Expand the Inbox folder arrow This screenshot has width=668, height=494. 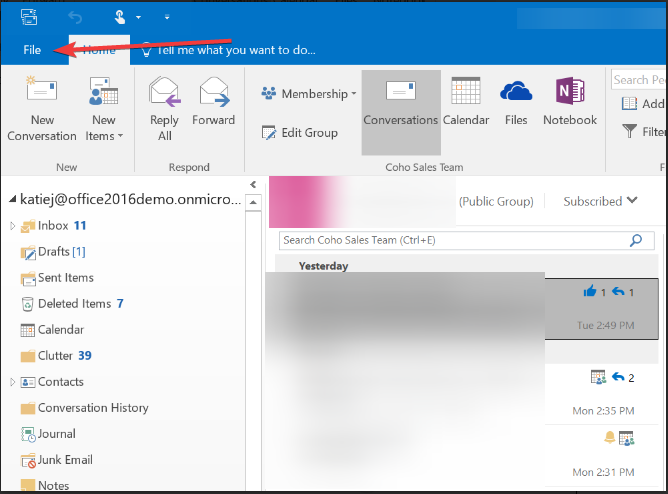(12, 226)
